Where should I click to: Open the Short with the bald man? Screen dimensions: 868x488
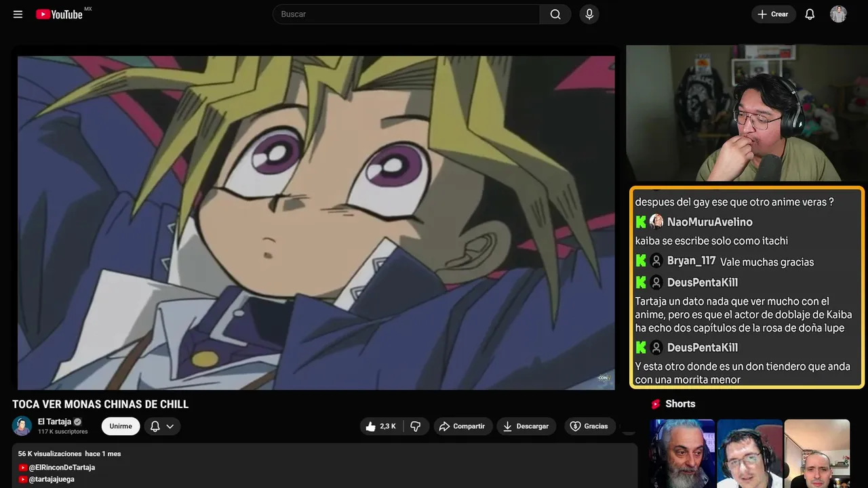pos(817,453)
